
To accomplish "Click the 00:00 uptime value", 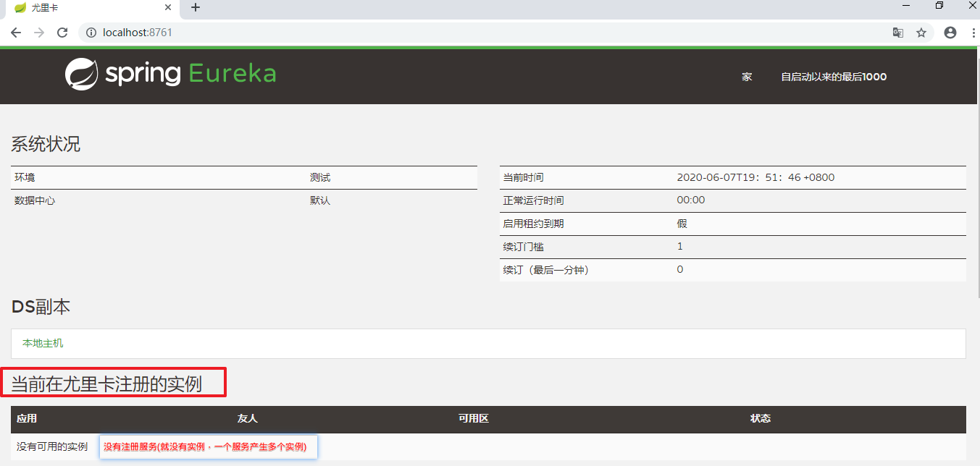I will coord(690,200).
